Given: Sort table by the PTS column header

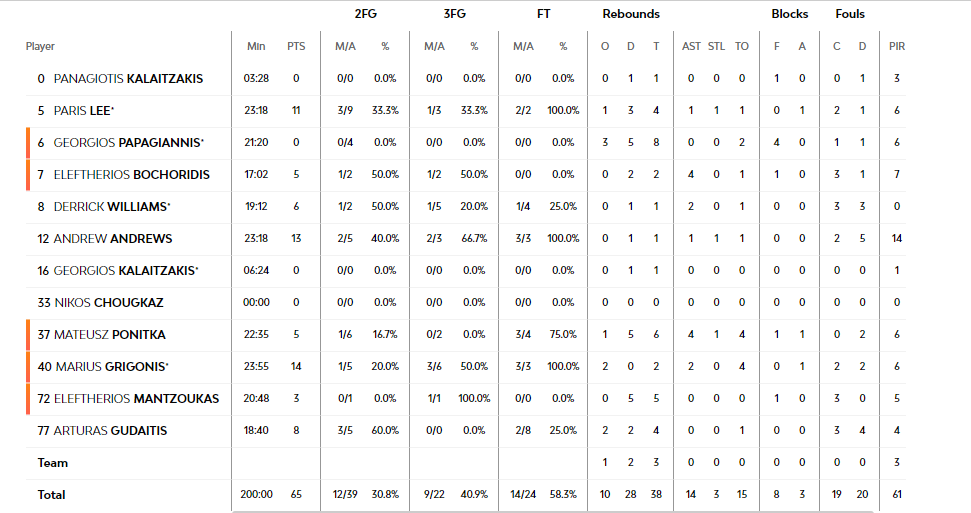Looking at the screenshot, I should (x=296, y=46).
